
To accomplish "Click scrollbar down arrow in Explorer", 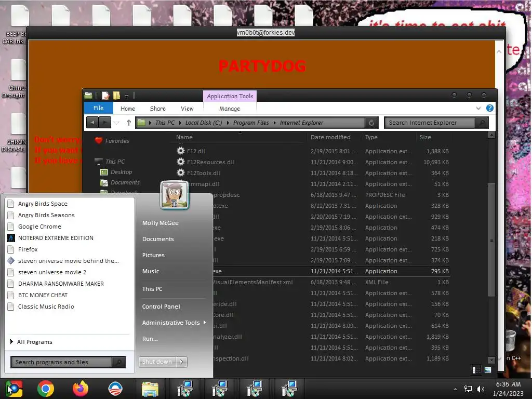I will pos(491,360).
